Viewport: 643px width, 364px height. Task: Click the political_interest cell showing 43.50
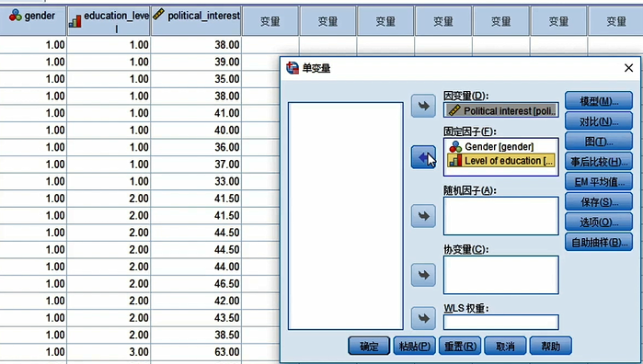197,318
